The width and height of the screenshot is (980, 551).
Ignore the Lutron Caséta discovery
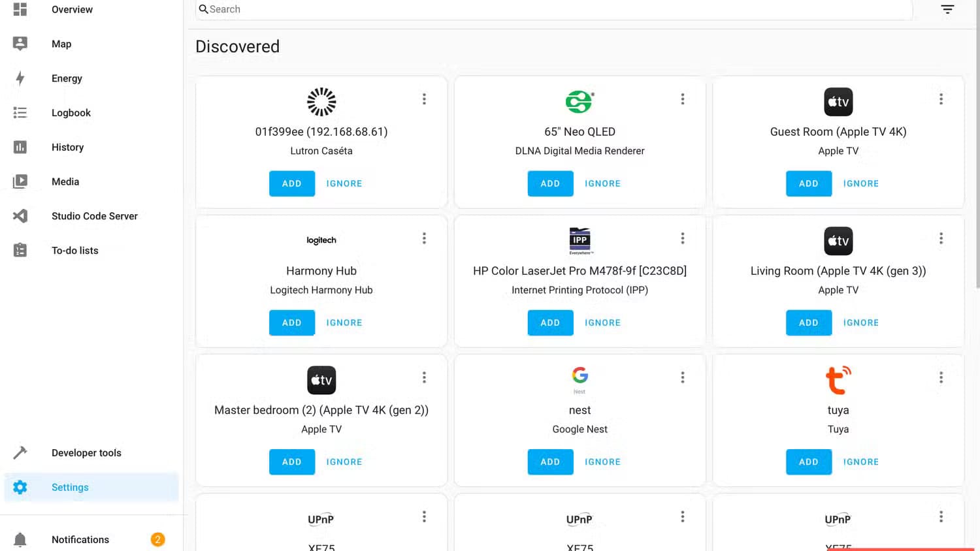[344, 183]
